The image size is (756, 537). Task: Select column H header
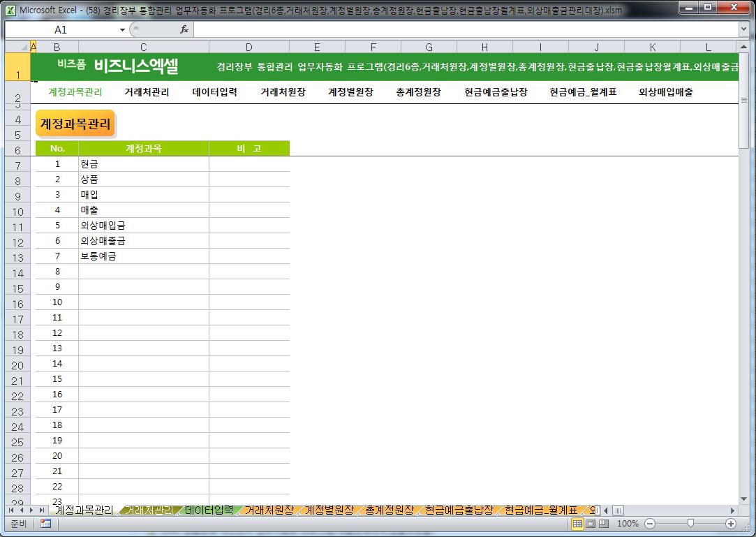click(484, 47)
